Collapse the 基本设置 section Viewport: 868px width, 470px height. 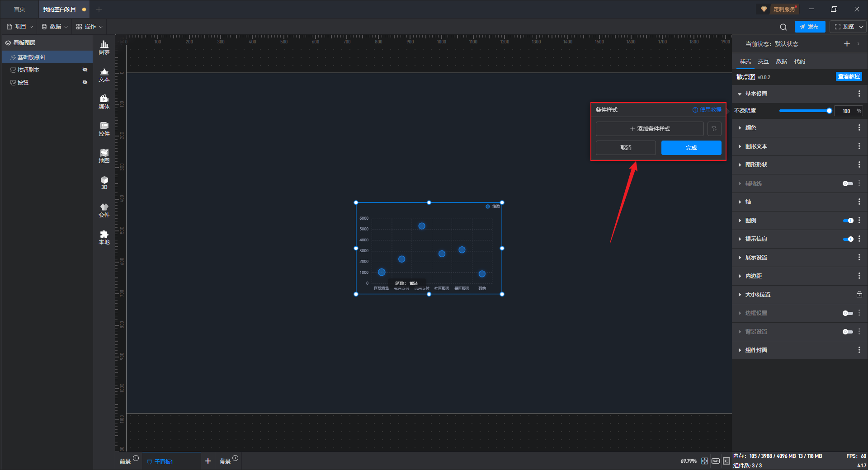740,94
